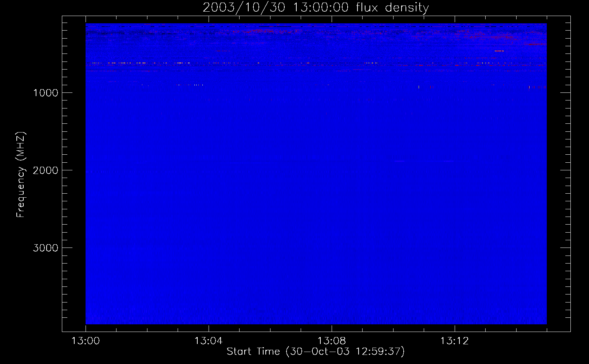Select the 2000 frequency axis label
The width and height of the screenshot is (589, 364).
coord(46,170)
